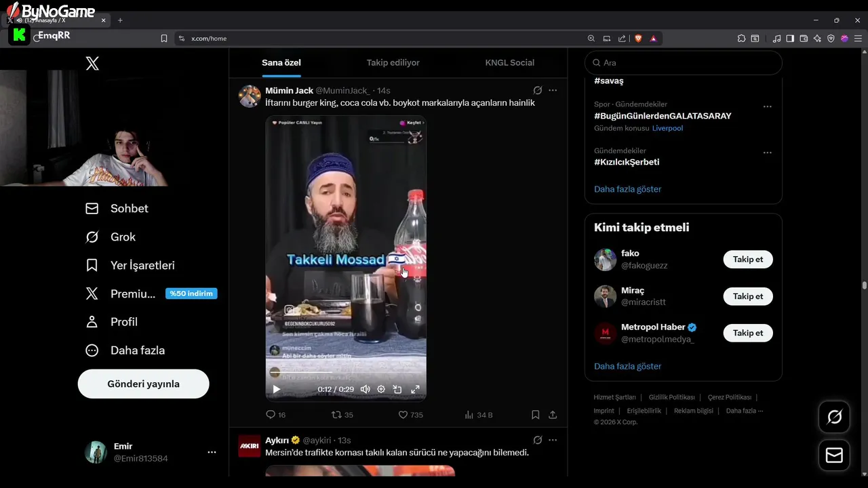Image resolution: width=868 pixels, height=488 pixels.
Task: Switch to the Takip ediliyor tab
Action: pyautogui.click(x=393, y=62)
